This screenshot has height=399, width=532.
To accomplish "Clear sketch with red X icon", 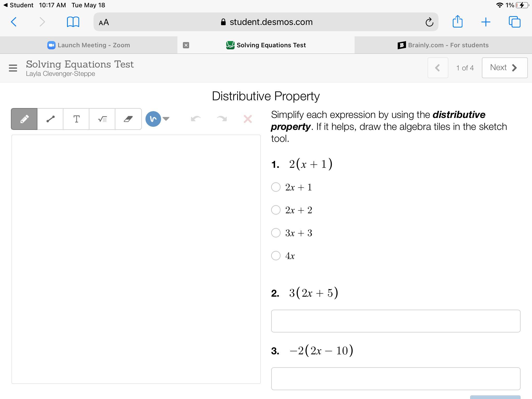I will [248, 119].
